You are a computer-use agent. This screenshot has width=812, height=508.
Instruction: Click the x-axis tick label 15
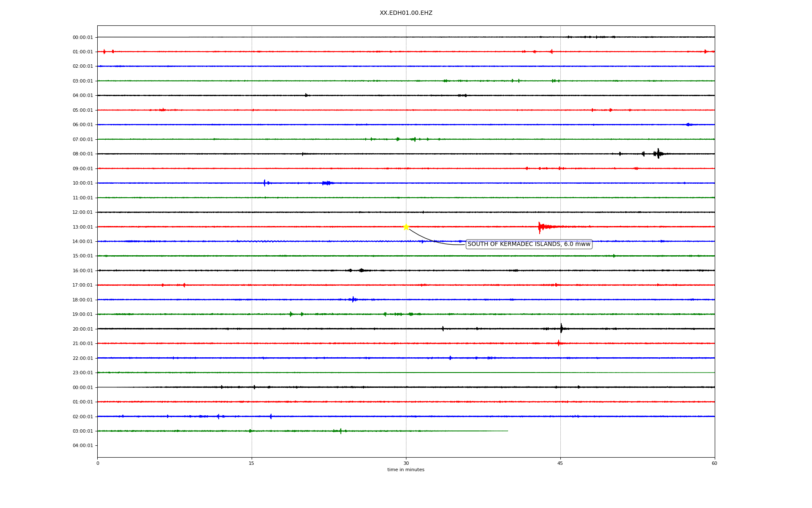tap(252, 463)
